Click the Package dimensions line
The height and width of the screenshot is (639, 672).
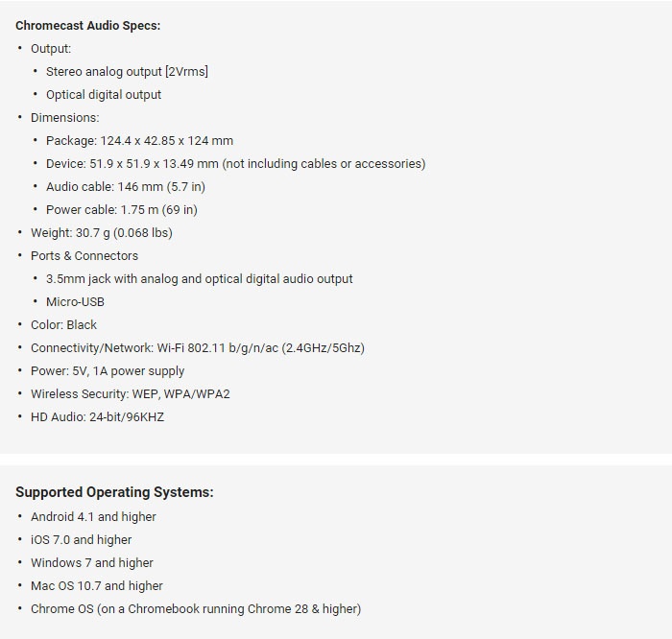pyautogui.click(x=139, y=141)
